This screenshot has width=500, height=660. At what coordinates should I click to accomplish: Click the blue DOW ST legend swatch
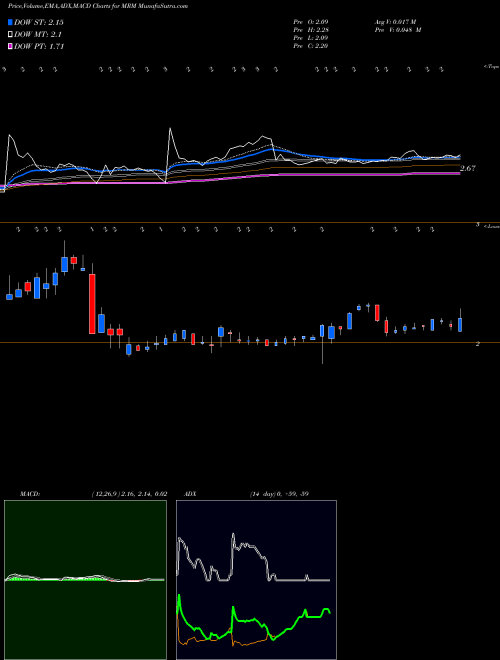[x=10, y=22]
